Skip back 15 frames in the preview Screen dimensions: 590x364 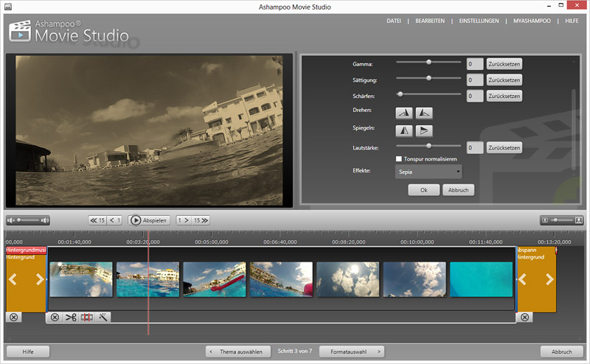tap(97, 220)
